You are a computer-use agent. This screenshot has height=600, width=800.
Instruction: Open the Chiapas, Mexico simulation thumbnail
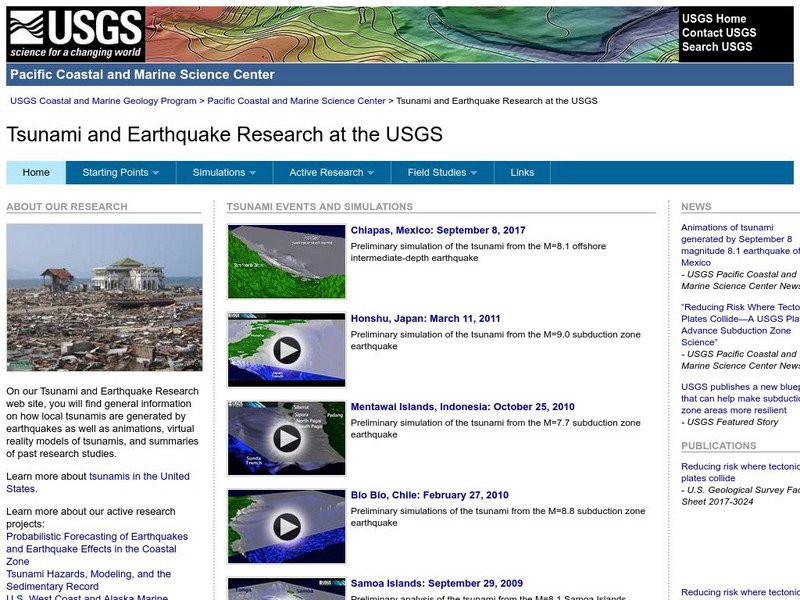[x=287, y=262]
